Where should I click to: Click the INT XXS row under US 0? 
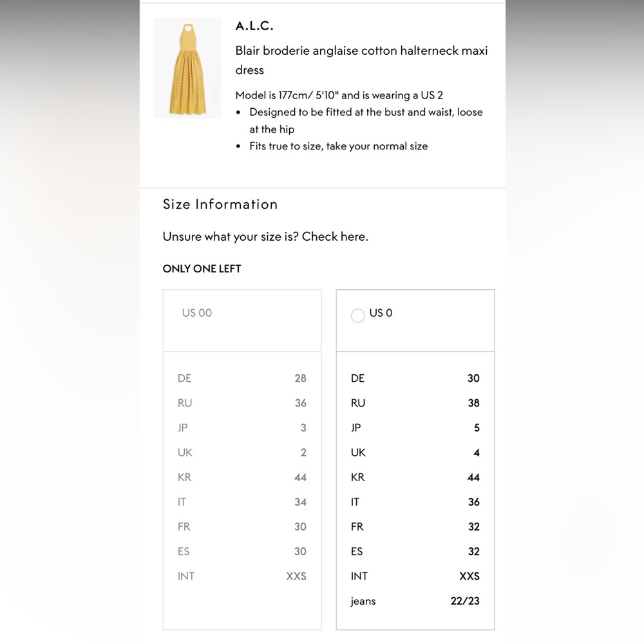click(415, 576)
